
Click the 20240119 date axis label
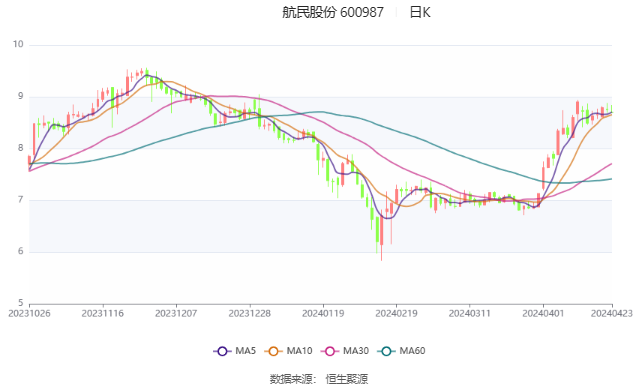coord(323,313)
